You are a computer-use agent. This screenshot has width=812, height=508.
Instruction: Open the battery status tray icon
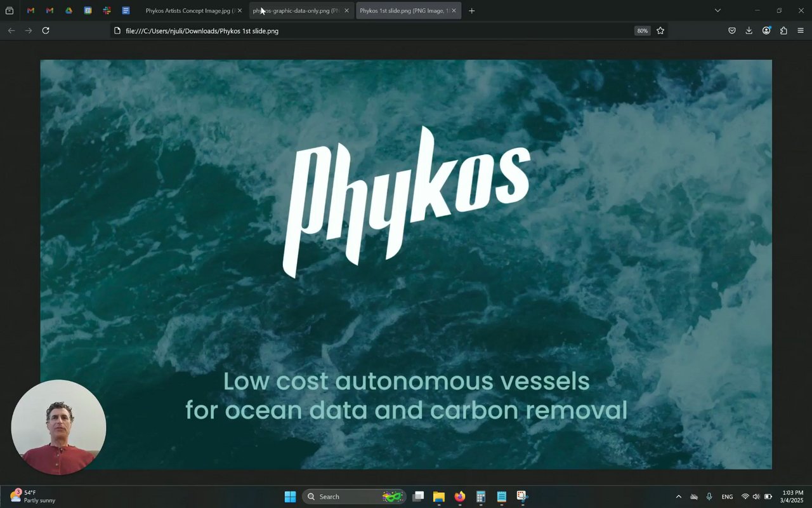coord(768,497)
